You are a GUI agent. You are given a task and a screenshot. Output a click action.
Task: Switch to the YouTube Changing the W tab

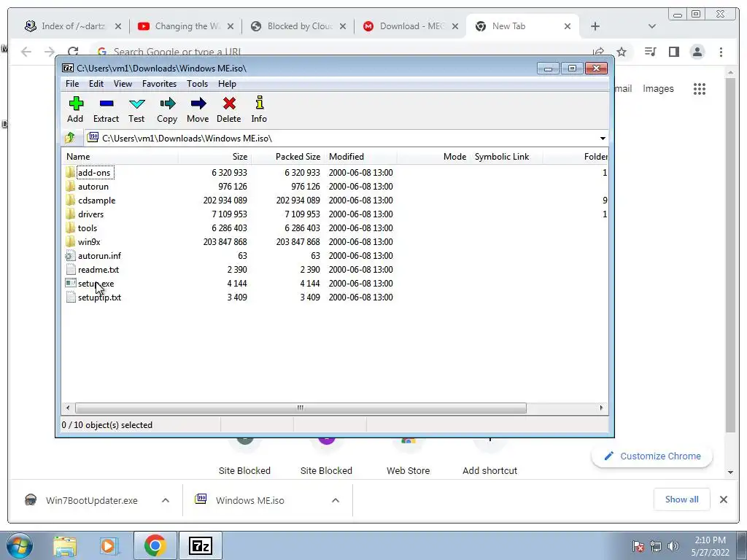[x=186, y=26]
